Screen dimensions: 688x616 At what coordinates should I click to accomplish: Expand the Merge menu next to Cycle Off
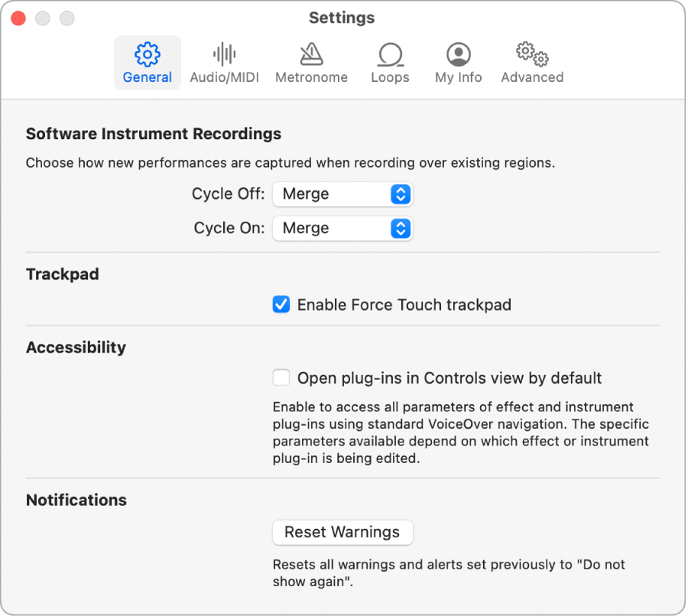click(x=342, y=194)
